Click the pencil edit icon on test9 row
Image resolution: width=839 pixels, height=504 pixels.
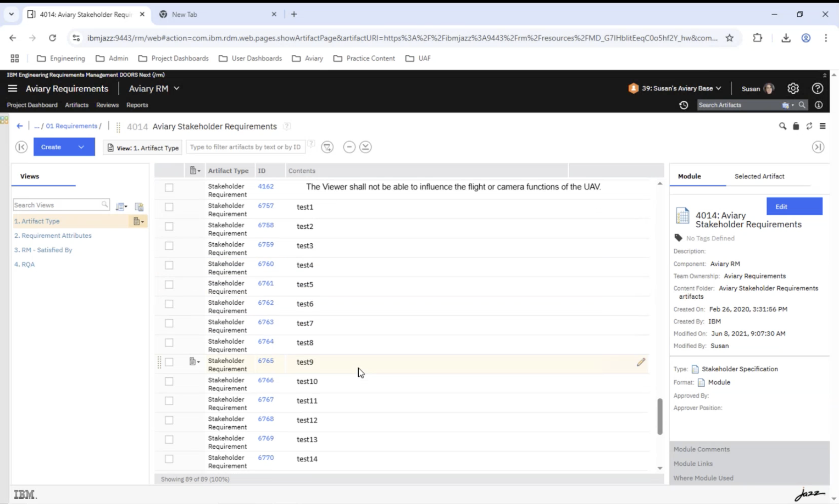[x=641, y=362]
